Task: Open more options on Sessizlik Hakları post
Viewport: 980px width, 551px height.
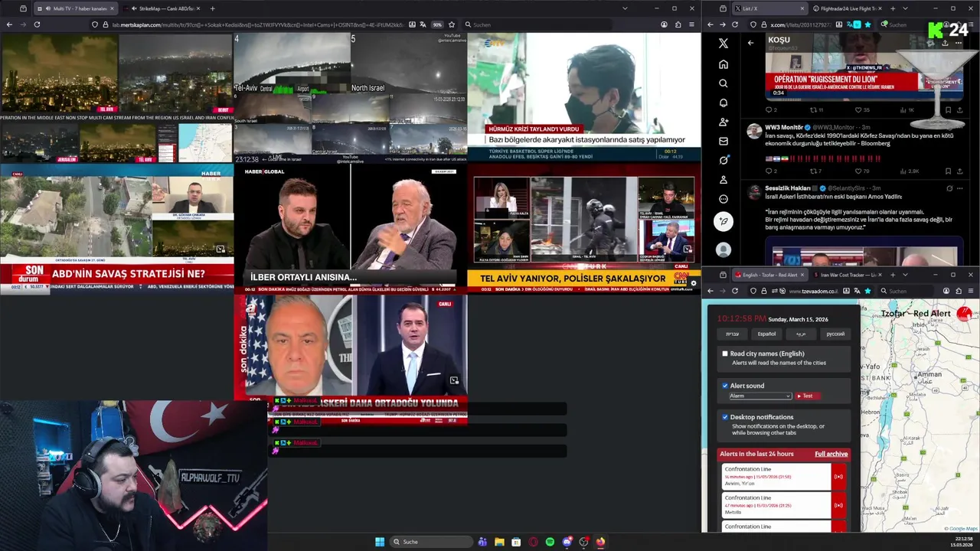Action: [960, 188]
